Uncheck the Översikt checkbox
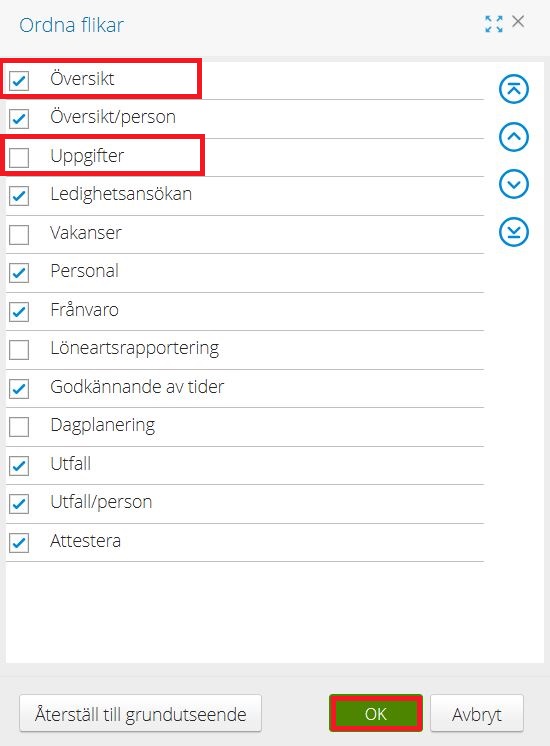This screenshot has height=746, width=550. 19,80
